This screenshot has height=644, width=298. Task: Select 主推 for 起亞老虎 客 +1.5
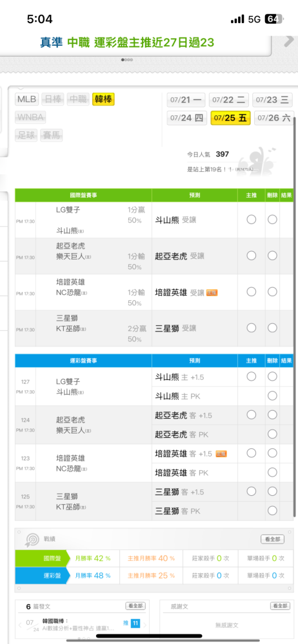(252, 415)
